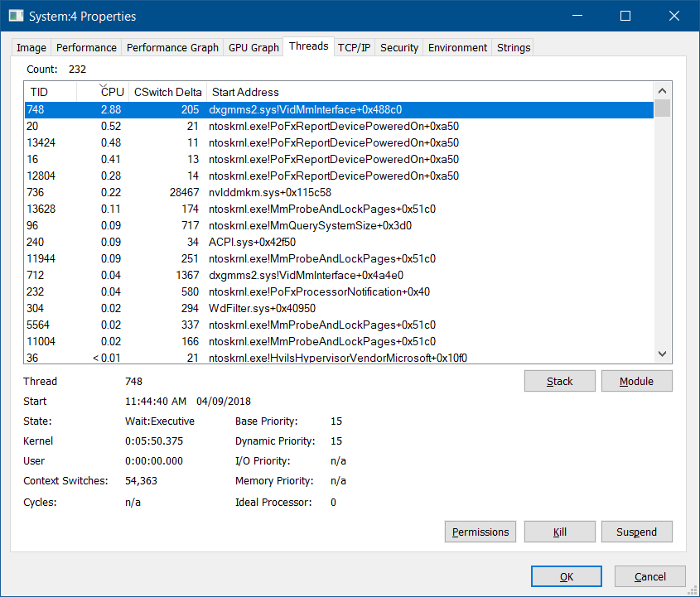Screen dimensions: 700x597
Task: Click the Module button
Action: 637,381
